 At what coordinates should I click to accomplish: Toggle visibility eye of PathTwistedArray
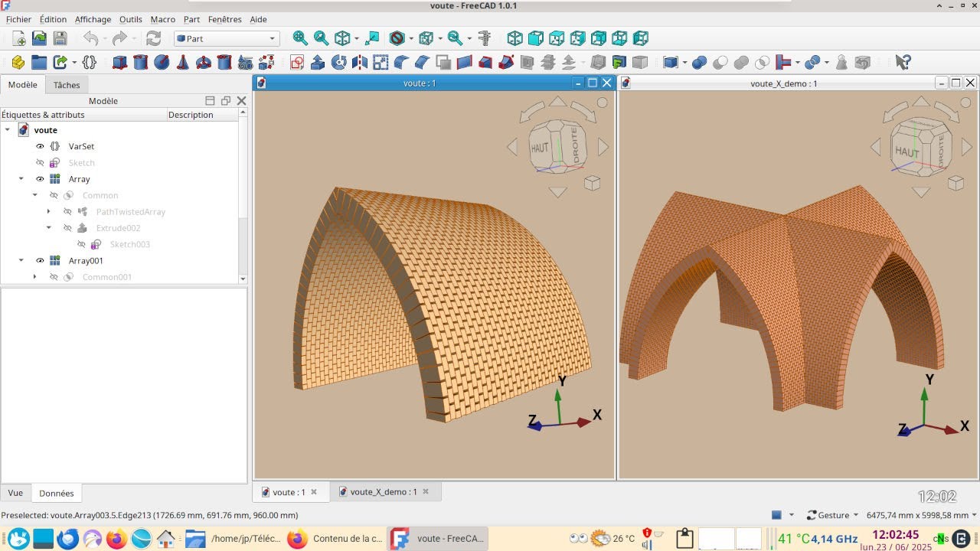[x=68, y=212]
